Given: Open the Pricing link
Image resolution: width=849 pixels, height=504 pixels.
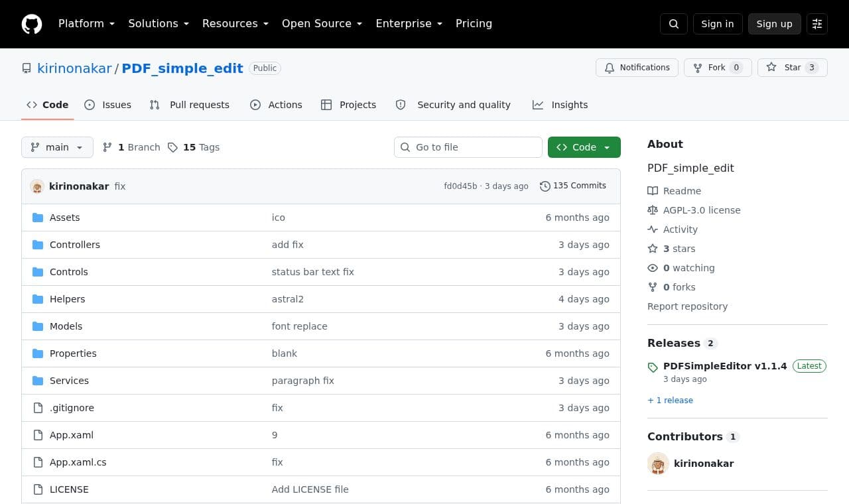Looking at the screenshot, I should [474, 24].
